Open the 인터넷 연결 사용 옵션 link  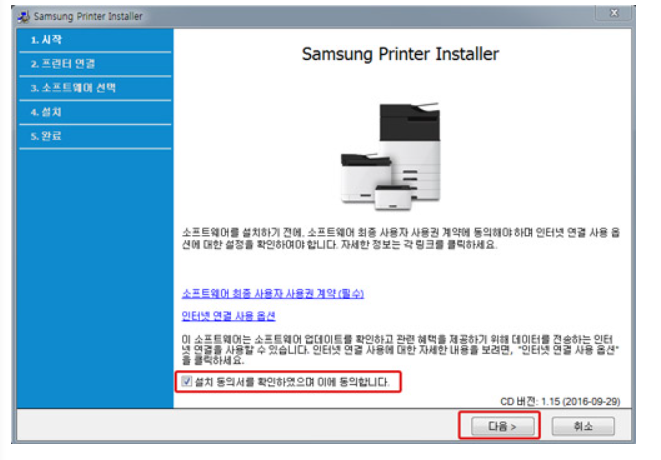(x=228, y=316)
